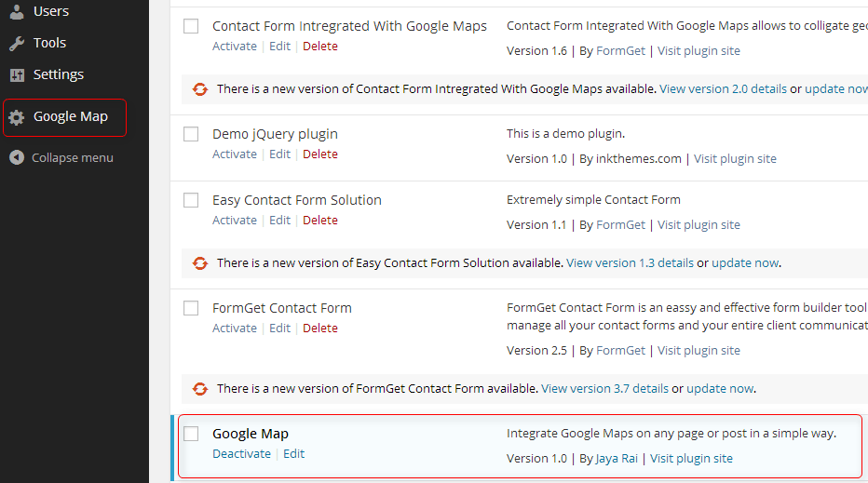Edit the Demo jQuery plugin

[x=279, y=154]
